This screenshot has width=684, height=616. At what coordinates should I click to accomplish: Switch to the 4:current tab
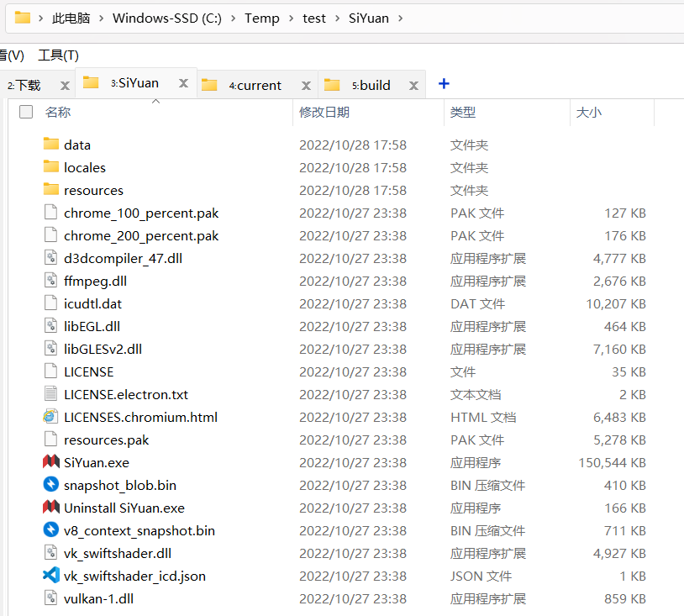click(255, 86)
